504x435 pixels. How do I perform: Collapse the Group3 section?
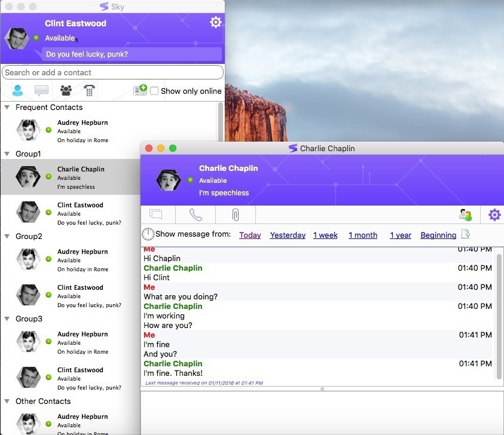point(7,318)
